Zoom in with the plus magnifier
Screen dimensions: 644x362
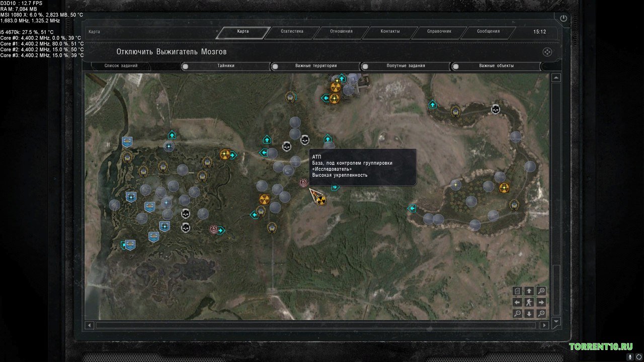tap(541, 291)
